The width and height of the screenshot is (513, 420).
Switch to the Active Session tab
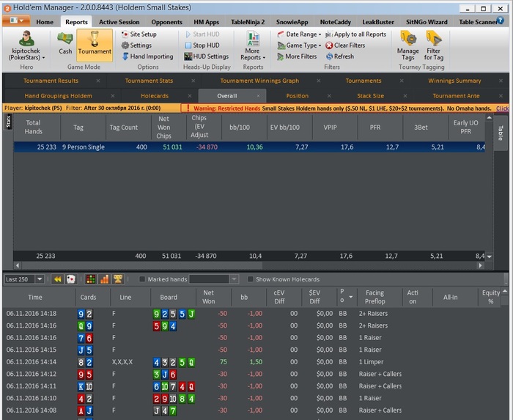click(x=119, y=22)
